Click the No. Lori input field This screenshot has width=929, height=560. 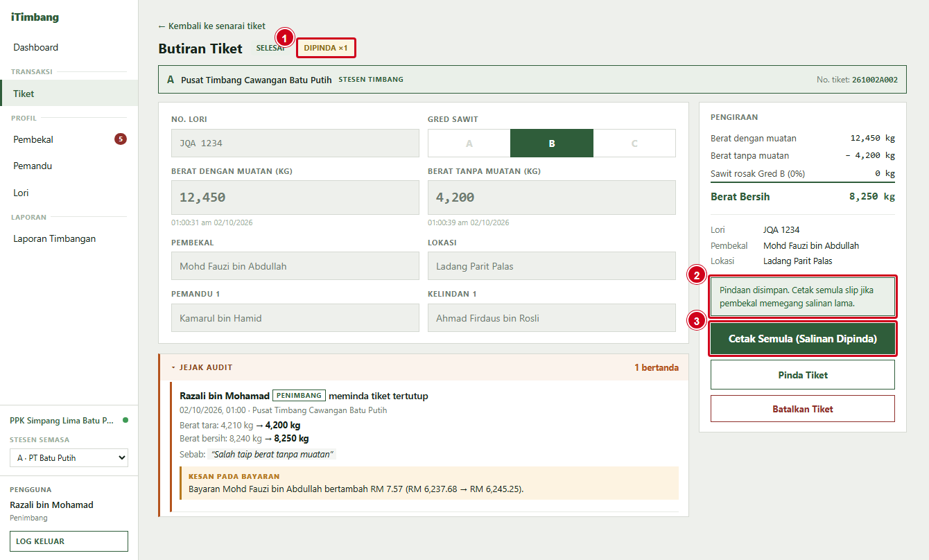295,143
